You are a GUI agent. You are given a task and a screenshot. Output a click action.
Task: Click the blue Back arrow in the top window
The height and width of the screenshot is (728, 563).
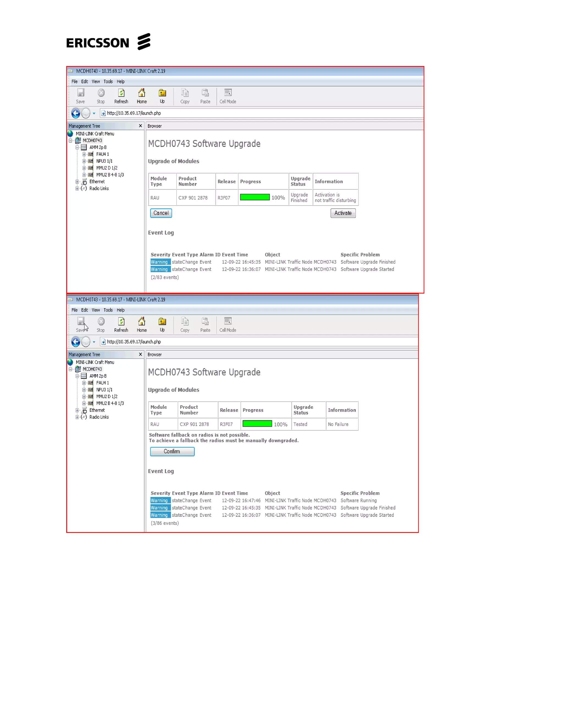76,113
